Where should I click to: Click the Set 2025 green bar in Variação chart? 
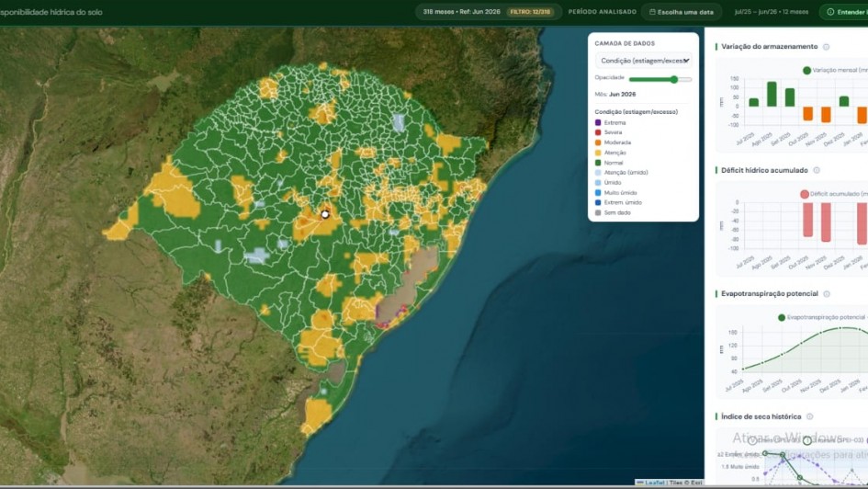[790, 97]
